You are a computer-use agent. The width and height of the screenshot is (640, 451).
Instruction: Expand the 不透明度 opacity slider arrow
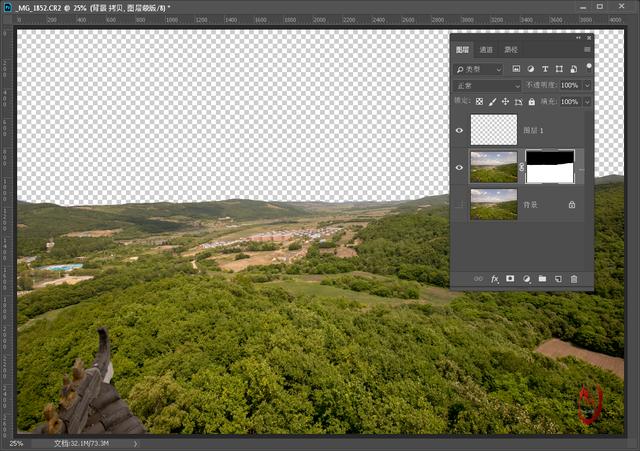pos(587,86)
